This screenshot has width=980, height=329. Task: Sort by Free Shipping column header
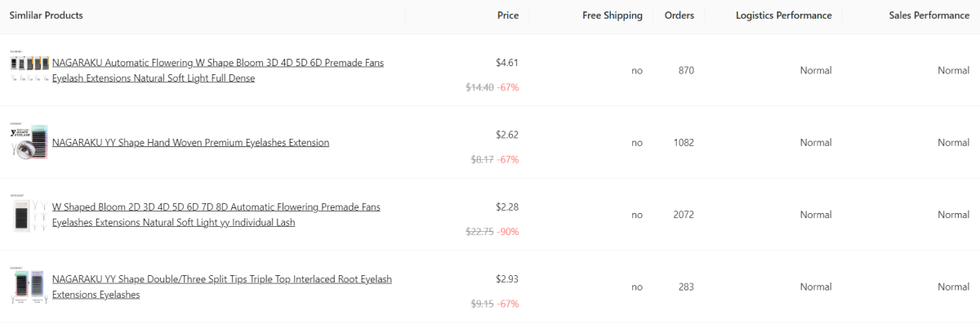[612, 16]
